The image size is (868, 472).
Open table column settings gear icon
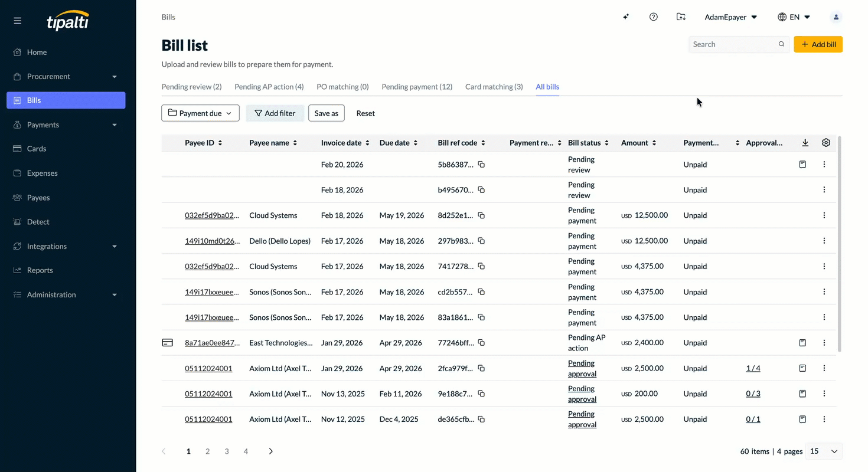pyautogui.click(x=826, y=143)
